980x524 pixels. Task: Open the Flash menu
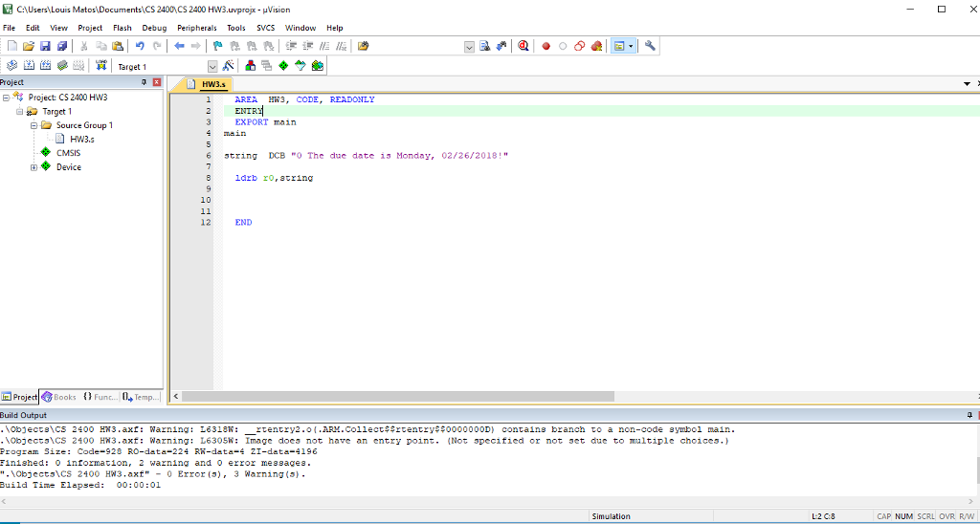point(122,28)
